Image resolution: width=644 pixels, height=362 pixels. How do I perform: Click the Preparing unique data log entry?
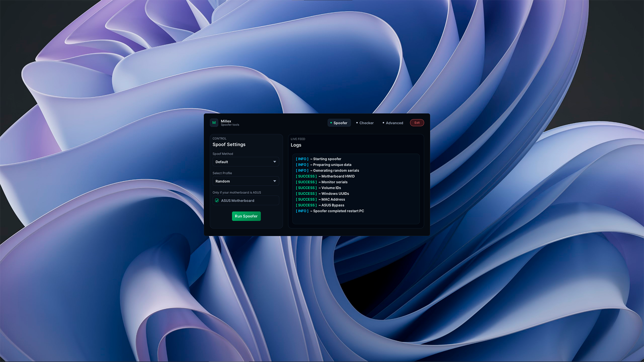(332, 165)
